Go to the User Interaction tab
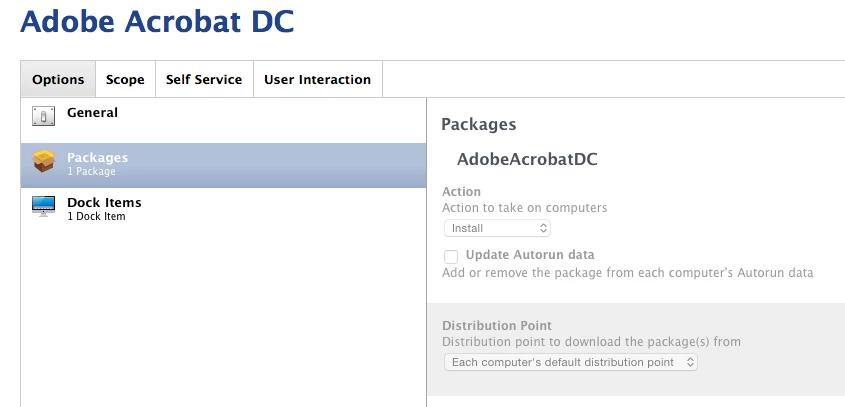The image size is (845, 407). [x=317, y=79]
